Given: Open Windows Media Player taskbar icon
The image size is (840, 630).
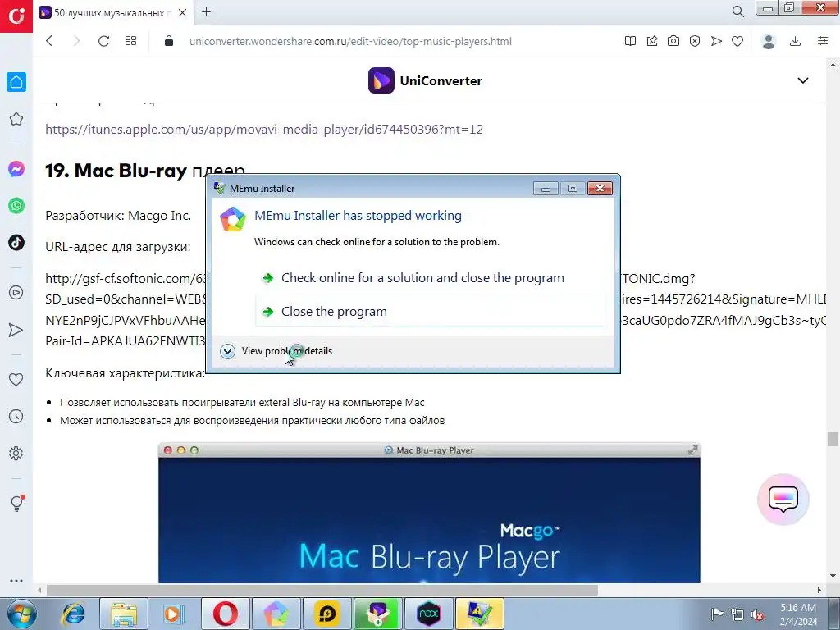Looking at the screenshot, I should pyautogui.click(x=173, y=614).
